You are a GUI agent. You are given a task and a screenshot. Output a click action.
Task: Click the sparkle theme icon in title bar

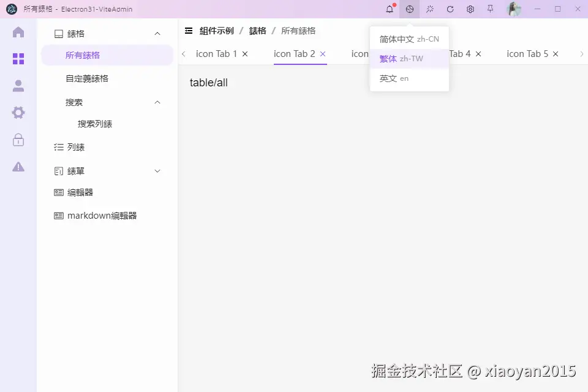(x=429, y=9)
